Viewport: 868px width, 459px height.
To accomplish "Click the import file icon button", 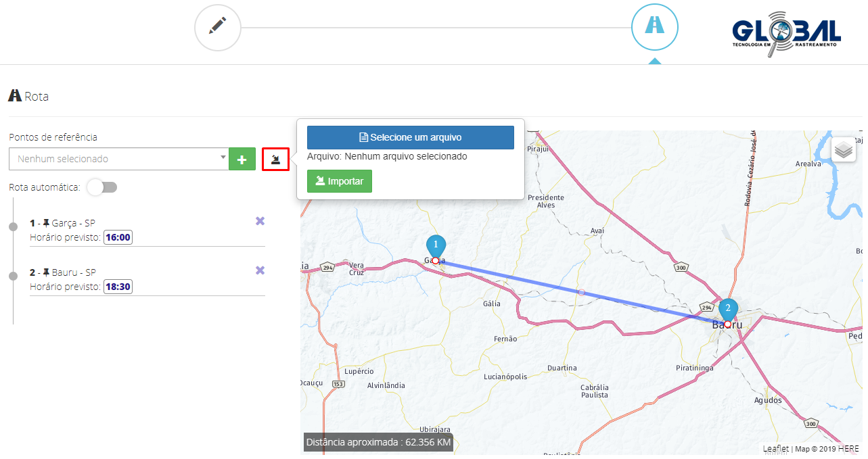I will click(275, 160).
